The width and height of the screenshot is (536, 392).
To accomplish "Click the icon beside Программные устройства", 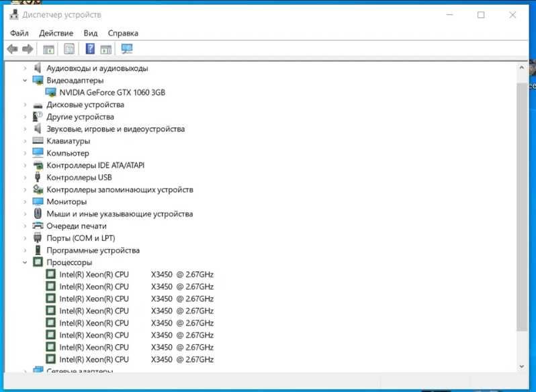I will (38, 250).
